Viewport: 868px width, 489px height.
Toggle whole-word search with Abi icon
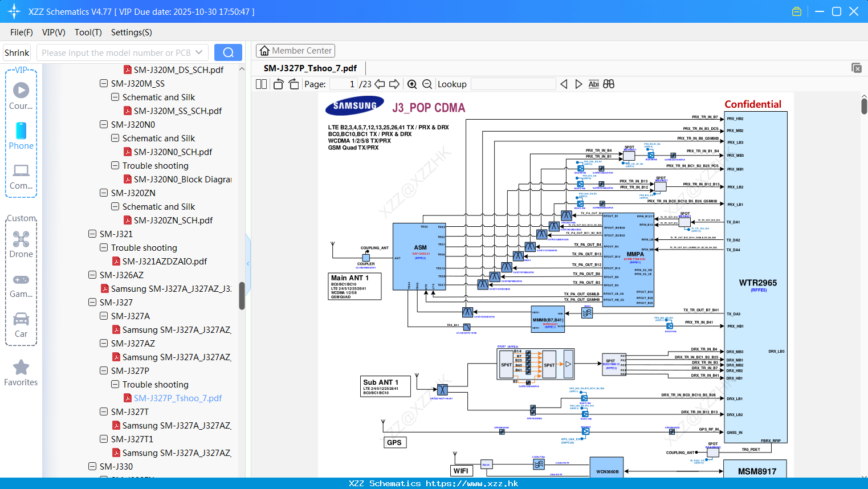click(x=594, y=84)
